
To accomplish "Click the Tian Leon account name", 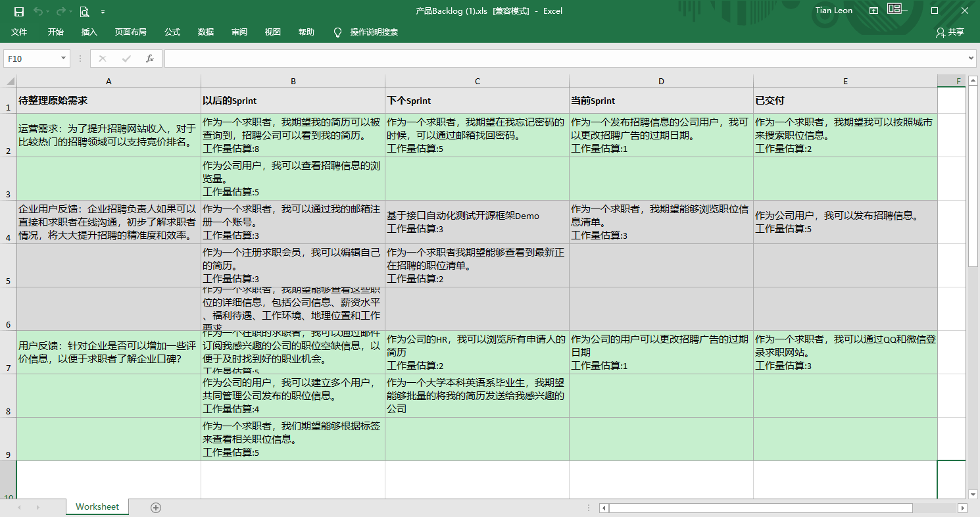I will [833, 11].
